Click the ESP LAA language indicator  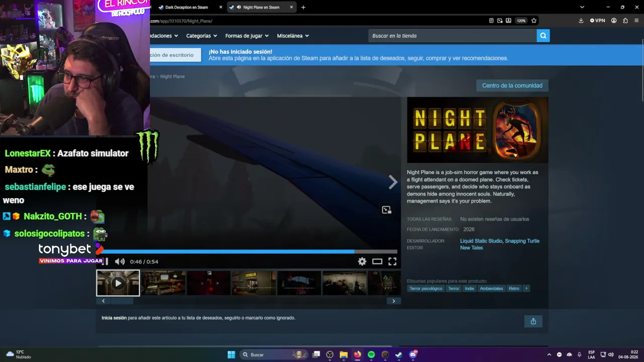click(x=592, y=354)
